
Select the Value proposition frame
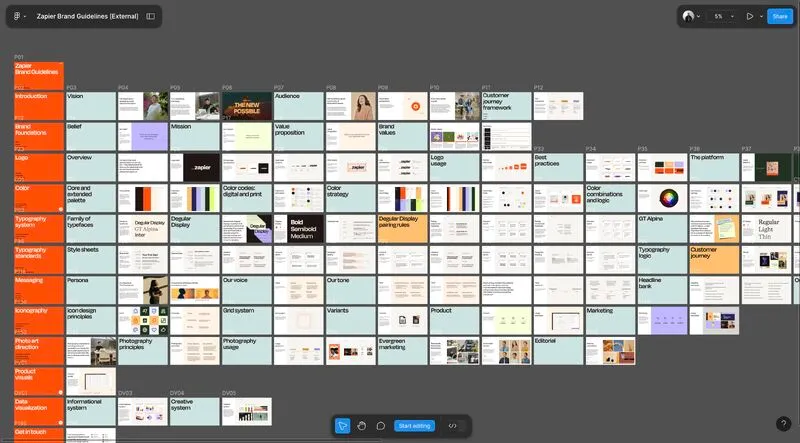(x=298, y=137)
